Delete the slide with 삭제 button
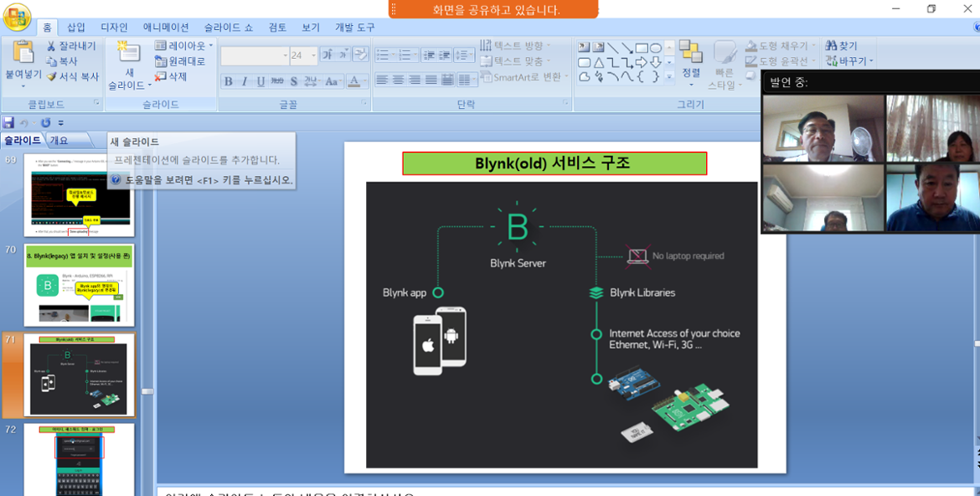Screen dimensions: 980x496 [171, 76]
